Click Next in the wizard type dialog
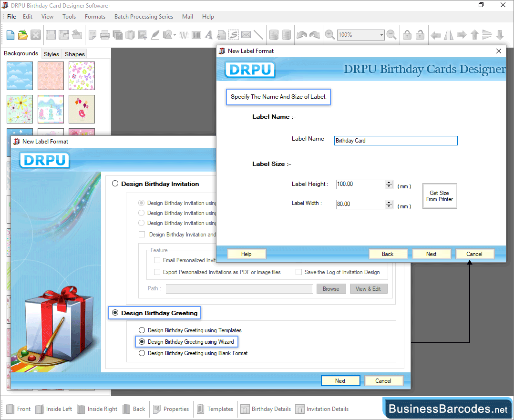514x420 pixels. pyautogui.click(x=340, y=380)
